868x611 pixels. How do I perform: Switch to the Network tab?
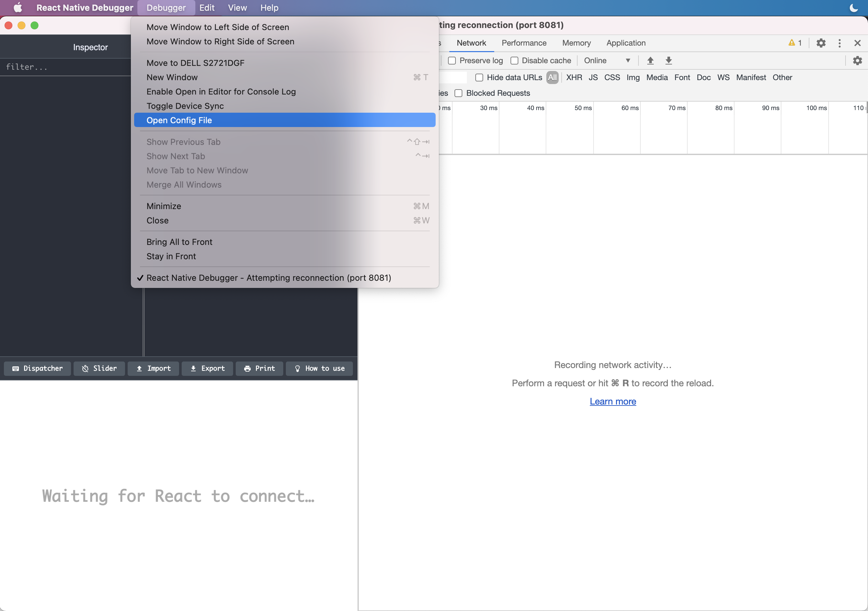(471, 43)
